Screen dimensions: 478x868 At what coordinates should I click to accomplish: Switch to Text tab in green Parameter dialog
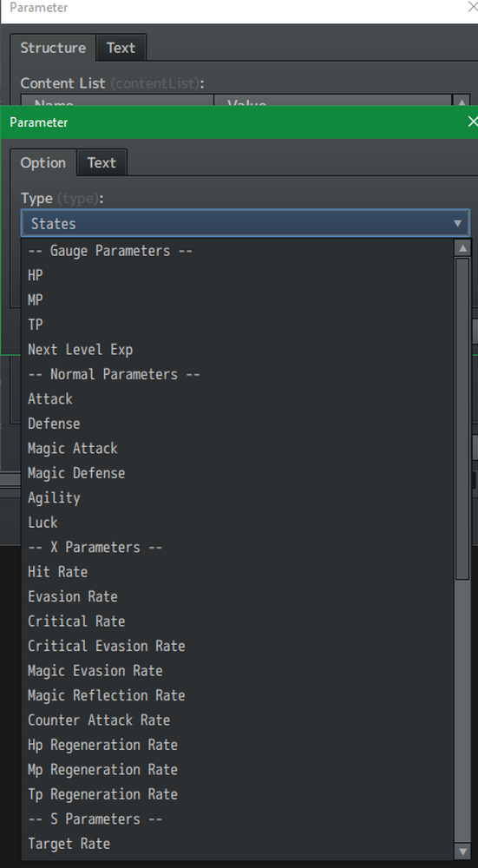(101, 163)
